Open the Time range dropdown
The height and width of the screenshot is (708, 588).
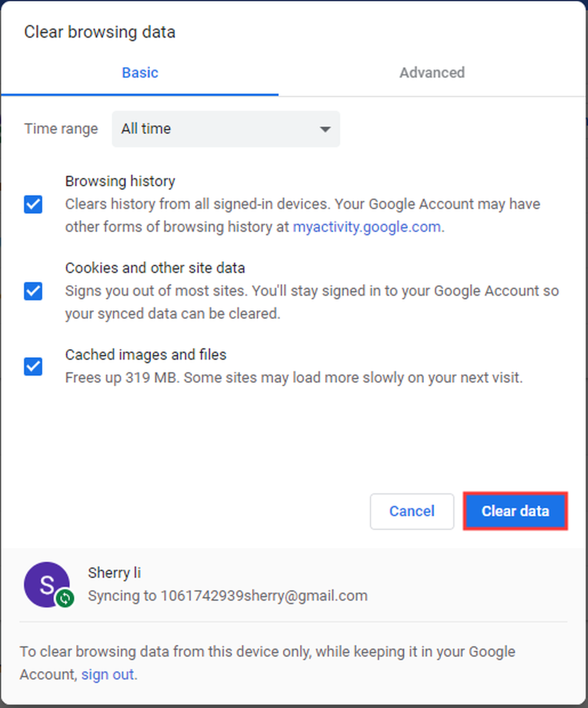[x=226, y=129]
